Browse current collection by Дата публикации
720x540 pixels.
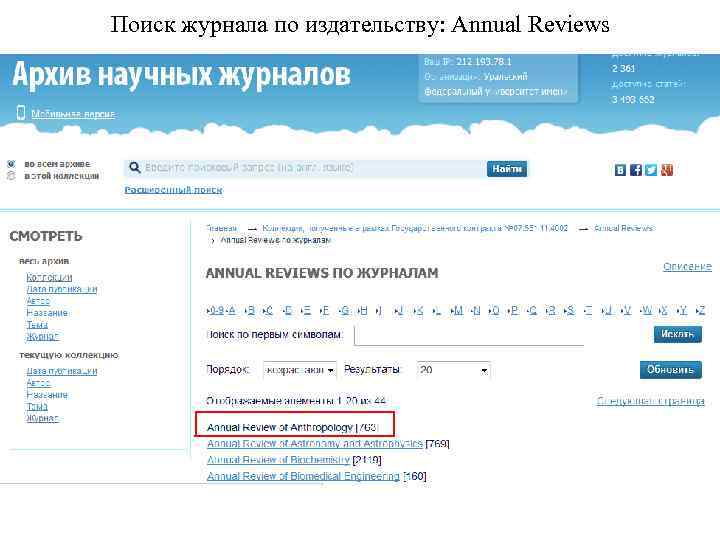(62, 371)
